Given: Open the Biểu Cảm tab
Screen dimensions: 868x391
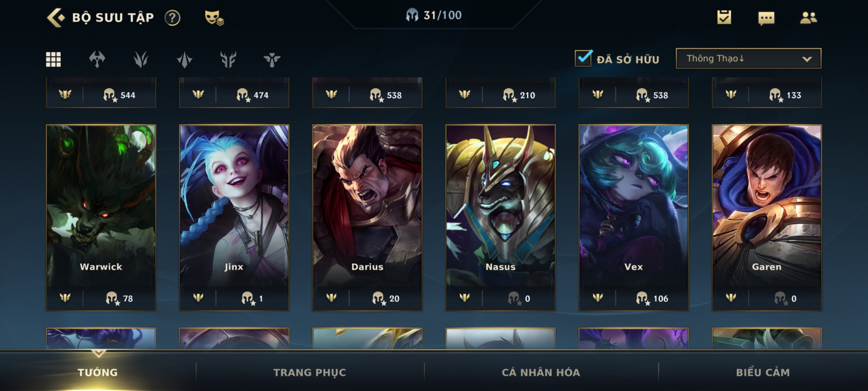Looking at the screenshot, I should [763, 372].
